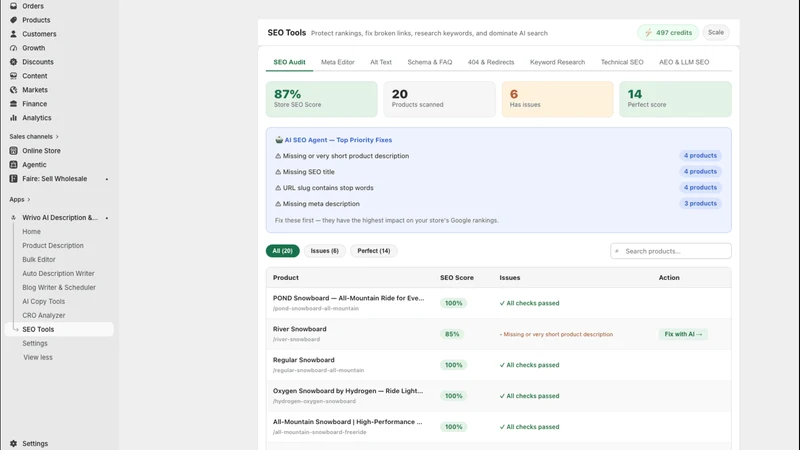Click Fix with AI for River Snowboard

(683, 334)
